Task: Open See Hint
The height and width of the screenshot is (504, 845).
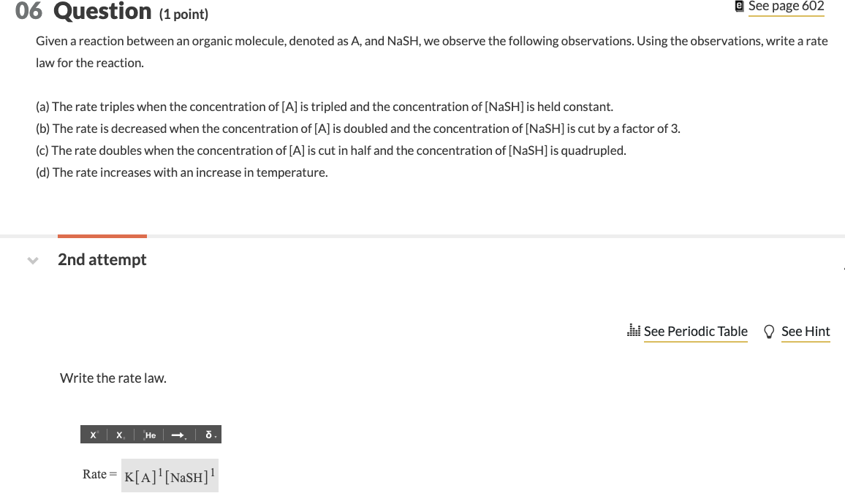Action: click(806, 332)
